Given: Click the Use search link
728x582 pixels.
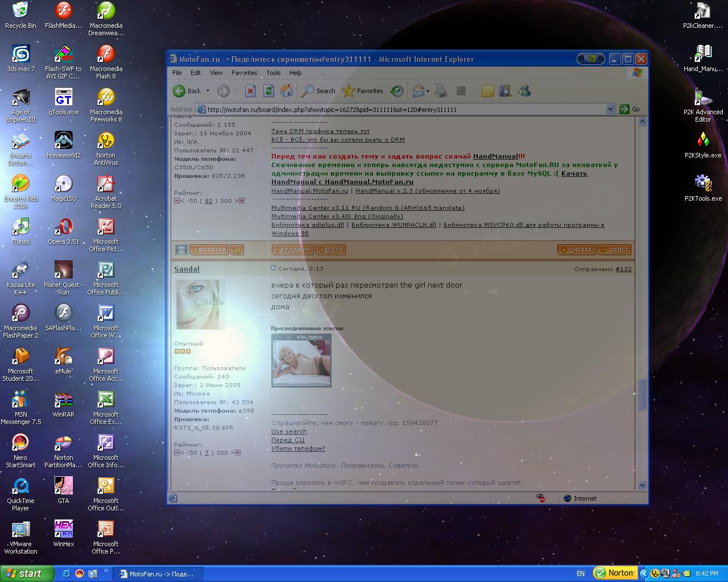Looking at the screenshot, I should click(x=289, y=431).
